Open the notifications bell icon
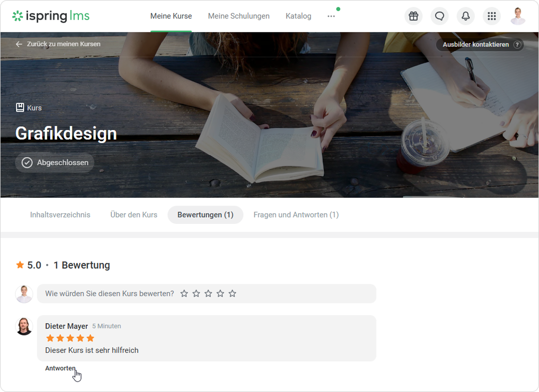 point(466,16)
